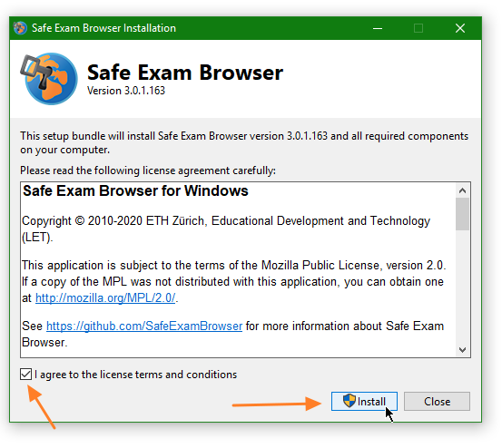
Task: Open the mozilla.org/MPL/2.0 link
Action: click(x=105, y=298)
